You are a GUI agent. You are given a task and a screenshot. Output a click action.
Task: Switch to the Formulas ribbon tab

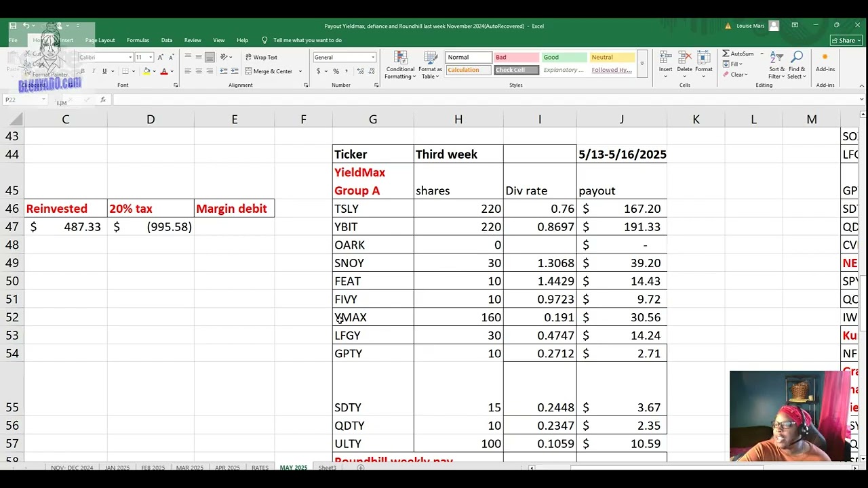click(138, 40)
